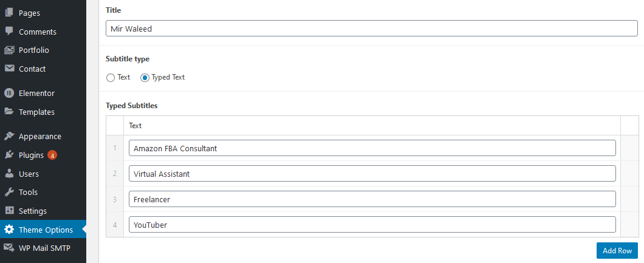Click the Amazon FBA Consultant subtitle field

coord(372,148)
